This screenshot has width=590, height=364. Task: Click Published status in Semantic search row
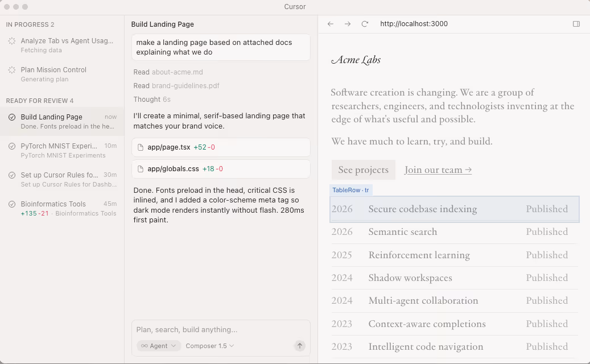tap(547, 232)
